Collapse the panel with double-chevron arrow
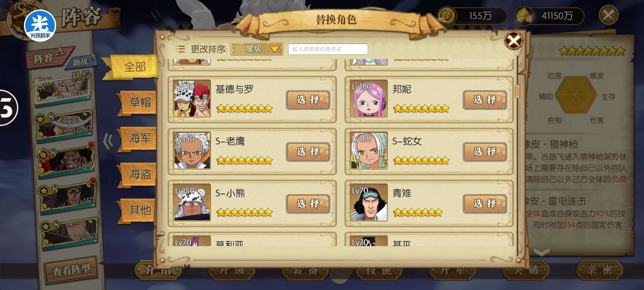This screenshot has height=290, width=644. click(x=108, y=142)
